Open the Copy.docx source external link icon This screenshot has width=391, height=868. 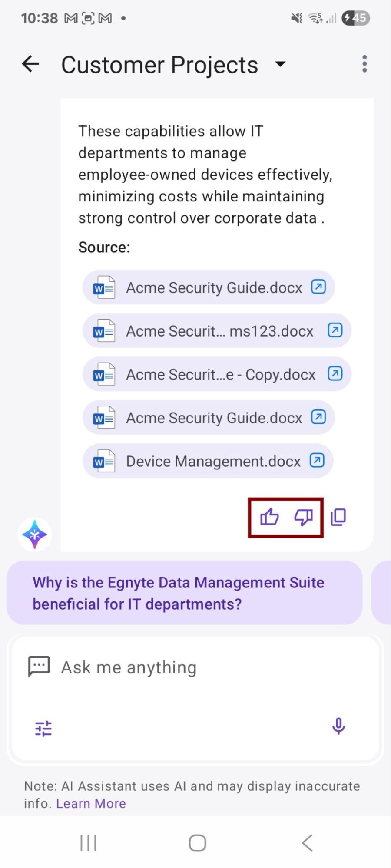[x=335, y=374]
